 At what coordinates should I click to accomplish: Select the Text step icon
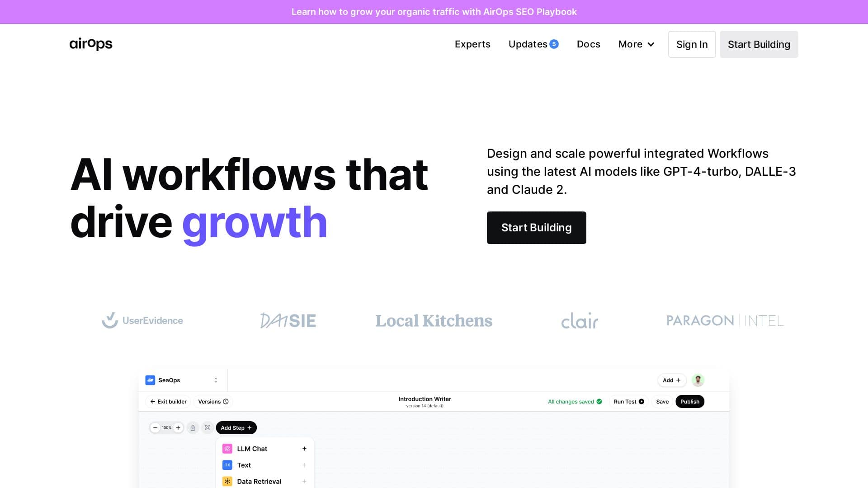coord(227,465)
